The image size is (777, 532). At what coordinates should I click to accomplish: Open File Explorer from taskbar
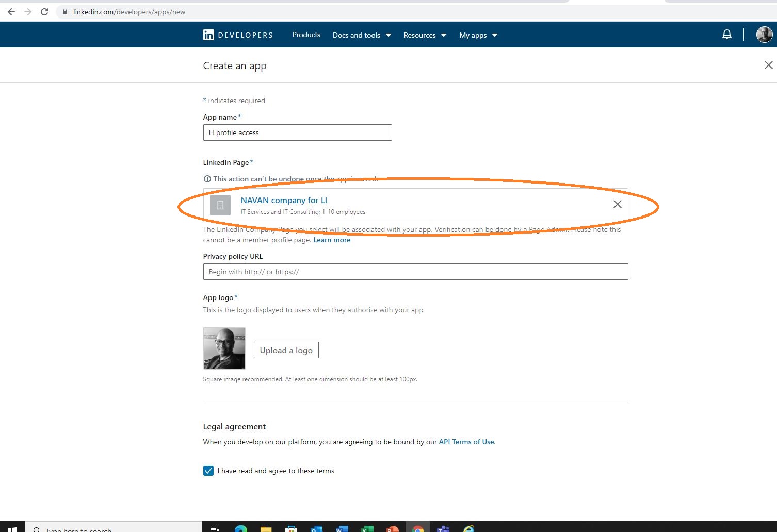[266, 528]
